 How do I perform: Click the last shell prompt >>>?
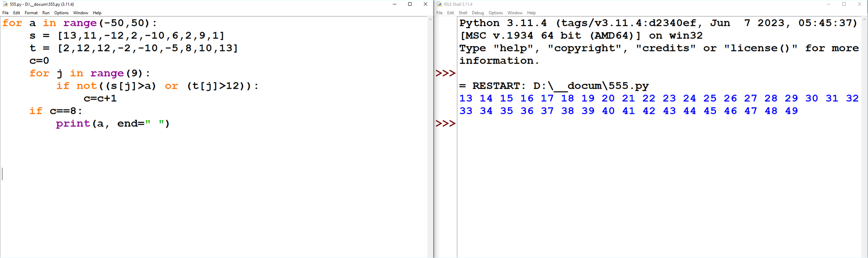[445, 123]
